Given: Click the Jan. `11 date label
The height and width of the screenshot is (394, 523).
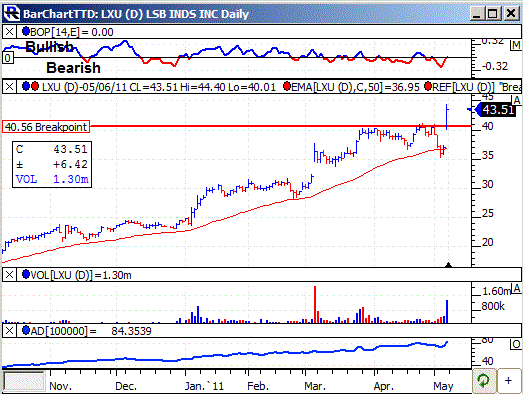Looking at the screenshot, I should [x=204, y=386].
